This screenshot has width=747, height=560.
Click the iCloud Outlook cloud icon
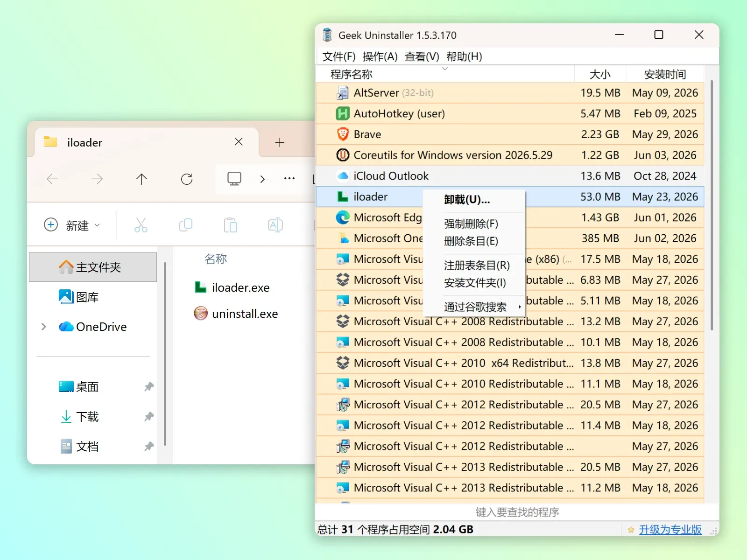pos(343,176)
